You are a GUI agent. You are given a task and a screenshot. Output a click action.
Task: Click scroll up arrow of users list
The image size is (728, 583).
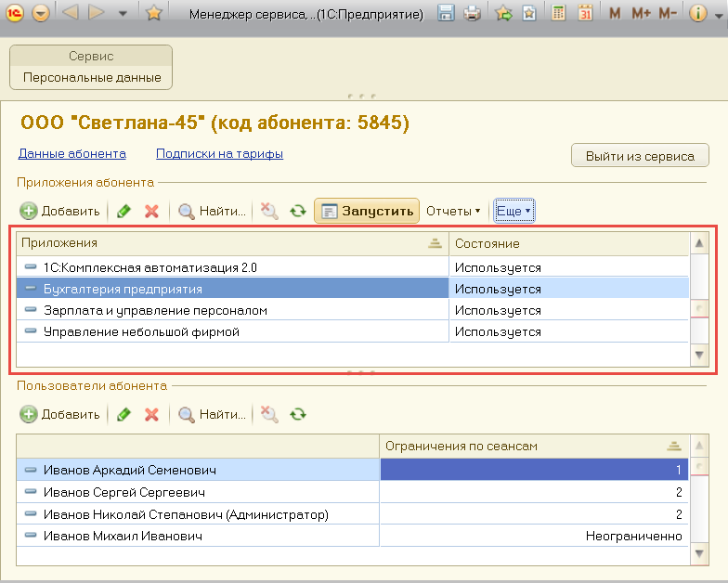699,446
